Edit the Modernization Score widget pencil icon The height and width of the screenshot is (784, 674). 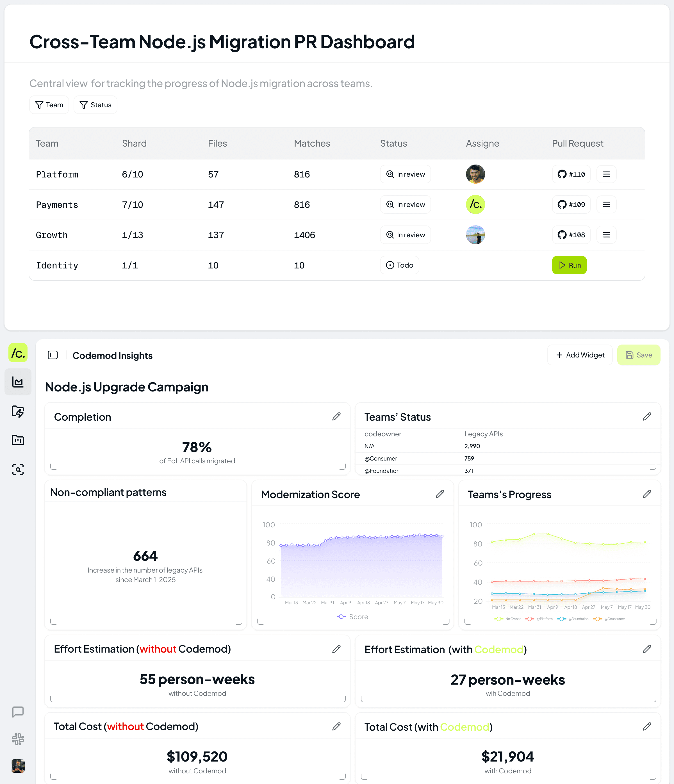point(440,494)
